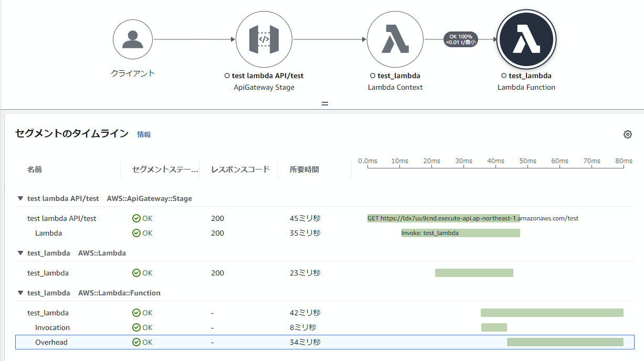Click the Lambda Function node label
This screenshot has width=644, height=361.
[526, 87]
